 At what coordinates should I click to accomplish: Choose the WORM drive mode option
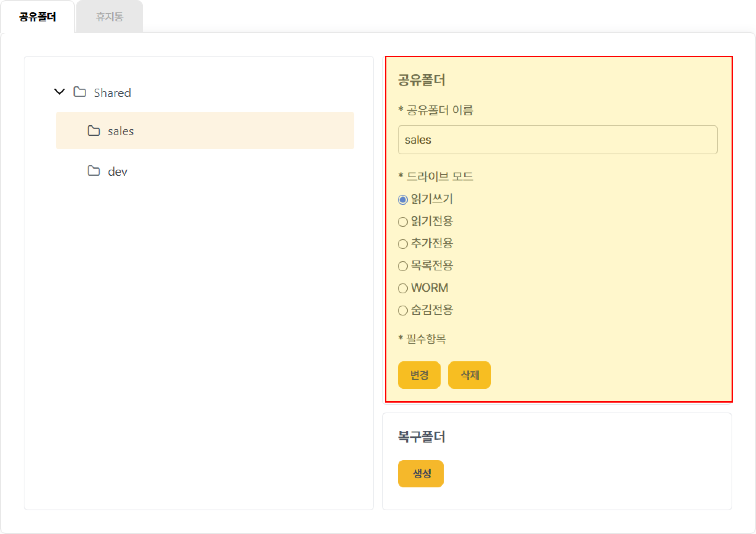pyautogui.click(x=403, y=288)
